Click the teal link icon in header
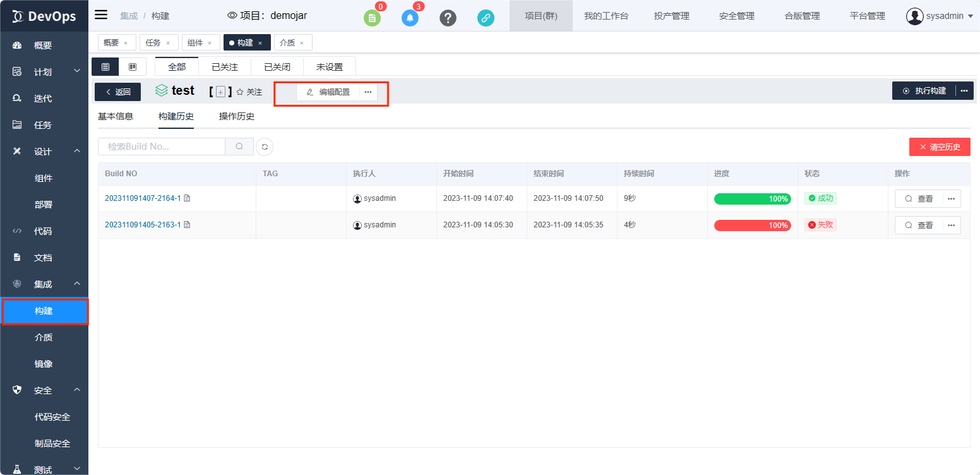Image resolution: width=980 pixels, height=475 pixels. (x=486, y=18)
